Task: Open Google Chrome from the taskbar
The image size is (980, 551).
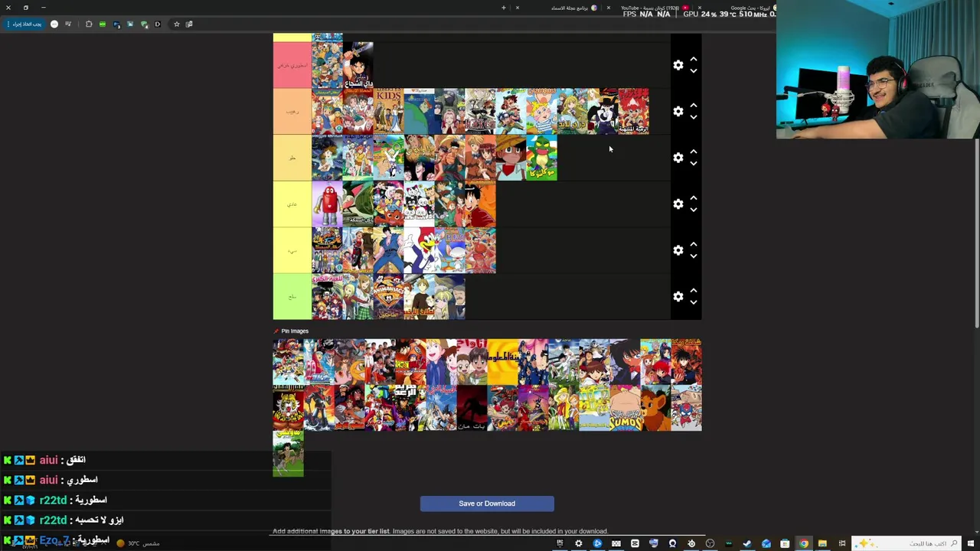Action: [x=804, y=543]
